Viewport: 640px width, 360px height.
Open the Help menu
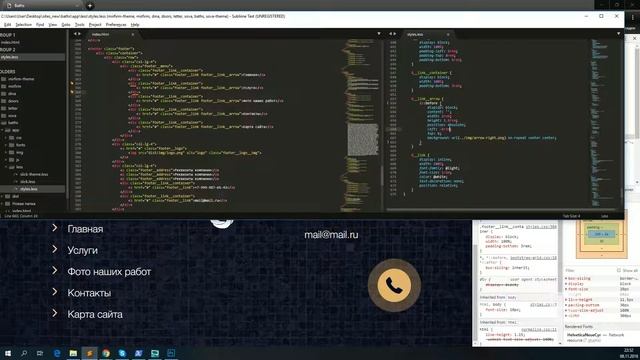click(135, 25)
